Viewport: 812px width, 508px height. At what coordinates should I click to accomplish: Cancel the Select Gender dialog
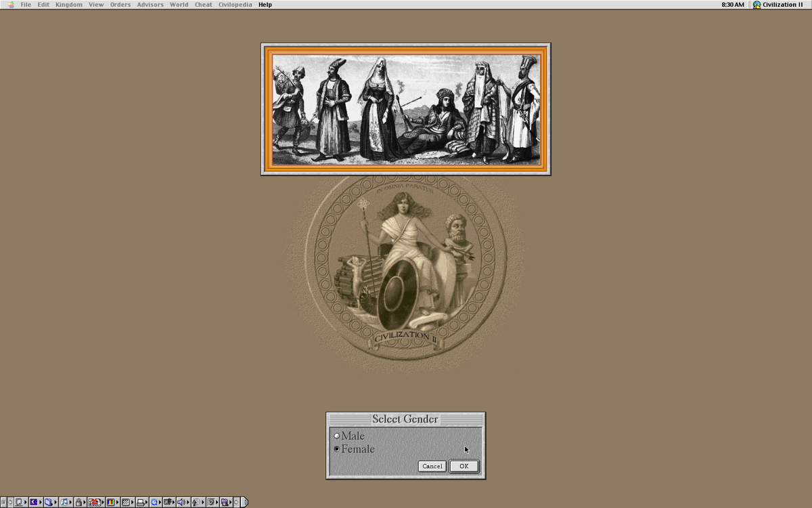click(x=432, y=466)
